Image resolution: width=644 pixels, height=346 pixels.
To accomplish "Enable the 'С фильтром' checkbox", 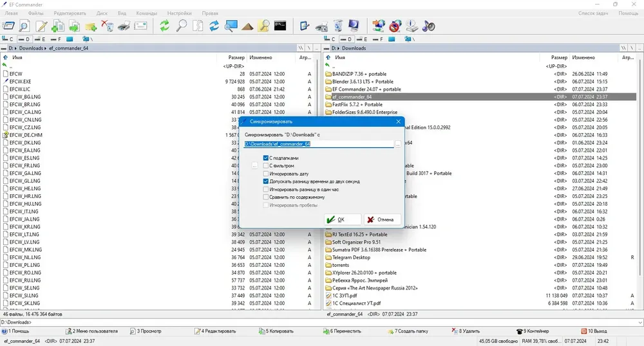I will click(x=266, y=166).
